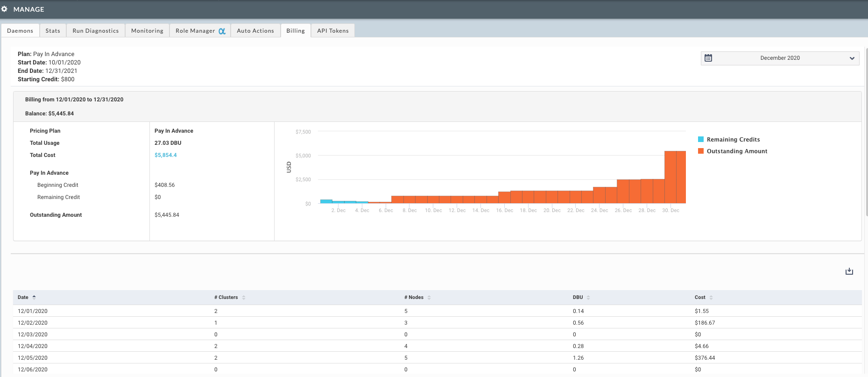Select the 12/04/2020 date cell

pos(33,346)
